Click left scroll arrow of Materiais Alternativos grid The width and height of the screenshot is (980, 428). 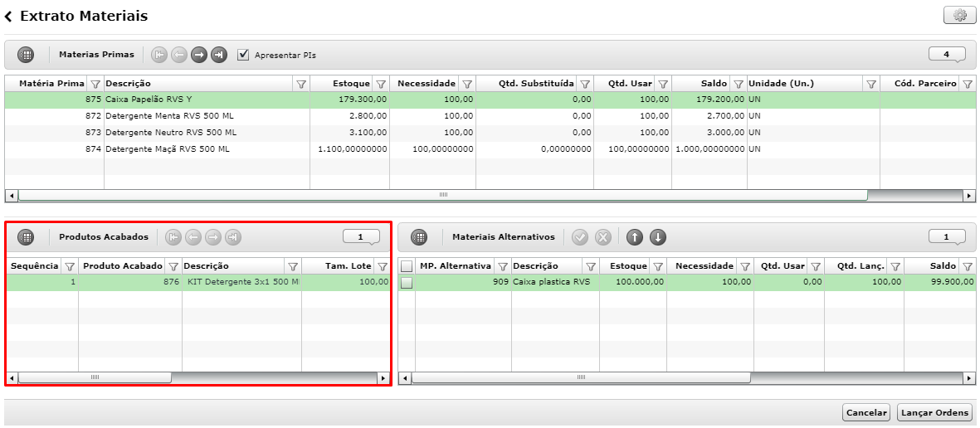pyautogui.click(x=404, y=377)
